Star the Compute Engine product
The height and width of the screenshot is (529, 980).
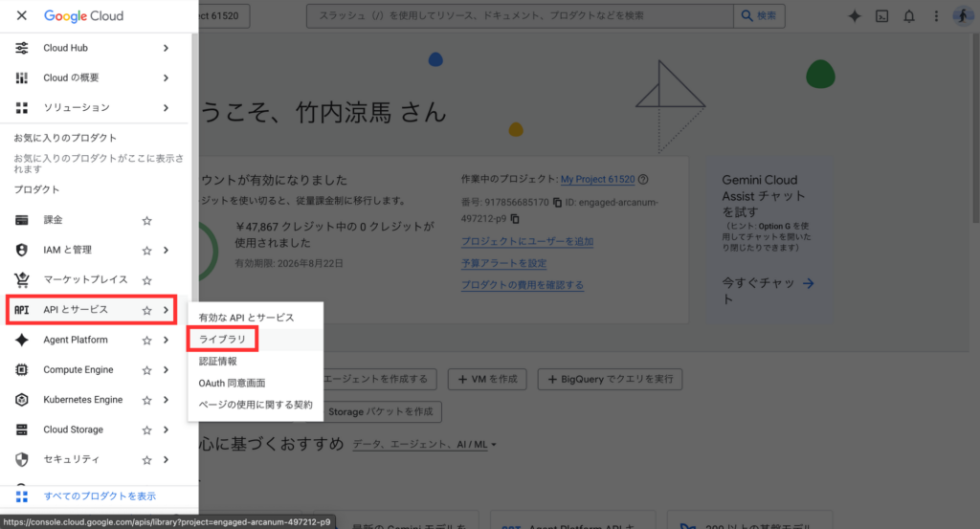click(146, 370)
